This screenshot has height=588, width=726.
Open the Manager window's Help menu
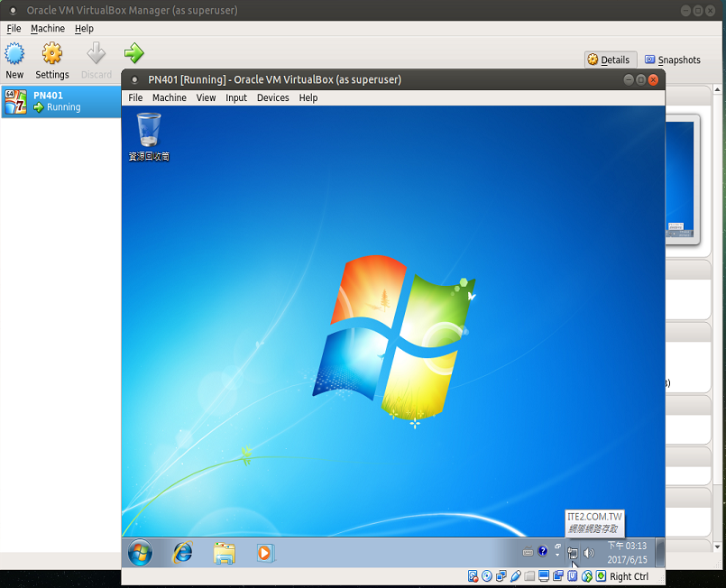tap(84, 29)
